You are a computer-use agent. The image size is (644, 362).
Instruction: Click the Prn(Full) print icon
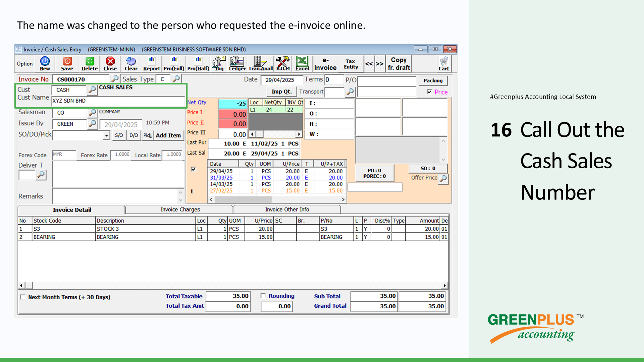tap(174, 64)
